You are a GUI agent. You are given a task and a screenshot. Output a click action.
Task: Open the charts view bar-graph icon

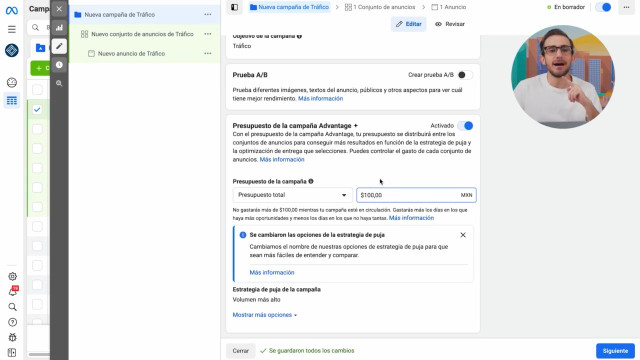(x=59, y=28)
